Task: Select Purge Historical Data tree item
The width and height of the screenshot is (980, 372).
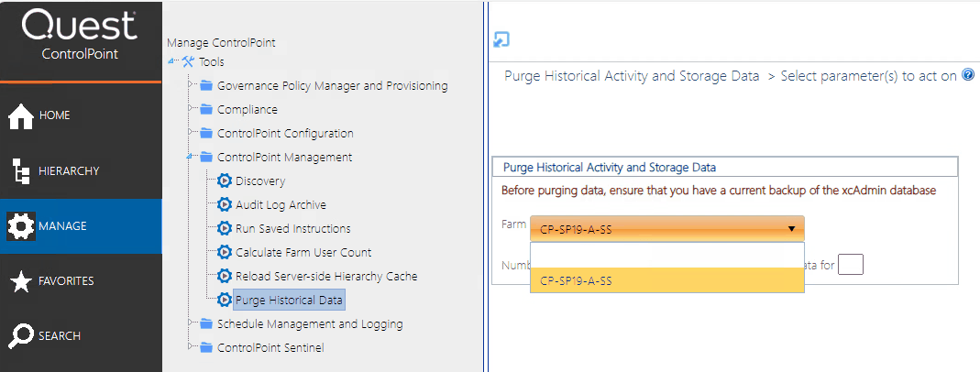Action: [x=290, y=300]
